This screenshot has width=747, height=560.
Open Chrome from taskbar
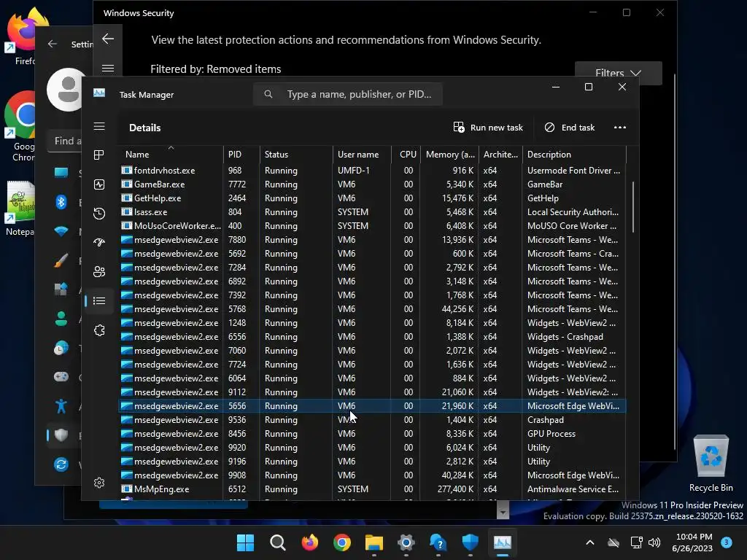tap(342, 542)
